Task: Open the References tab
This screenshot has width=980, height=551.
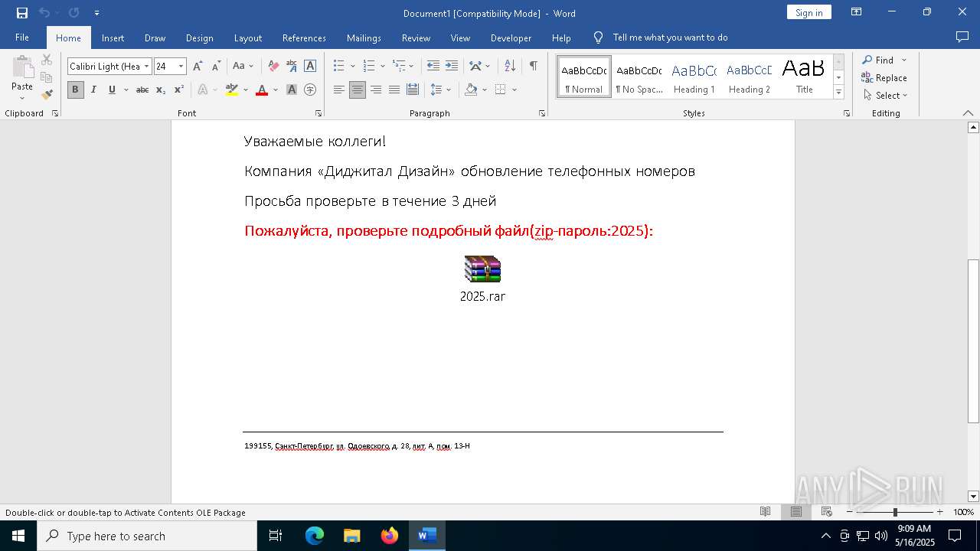Action: coord(304,37)
